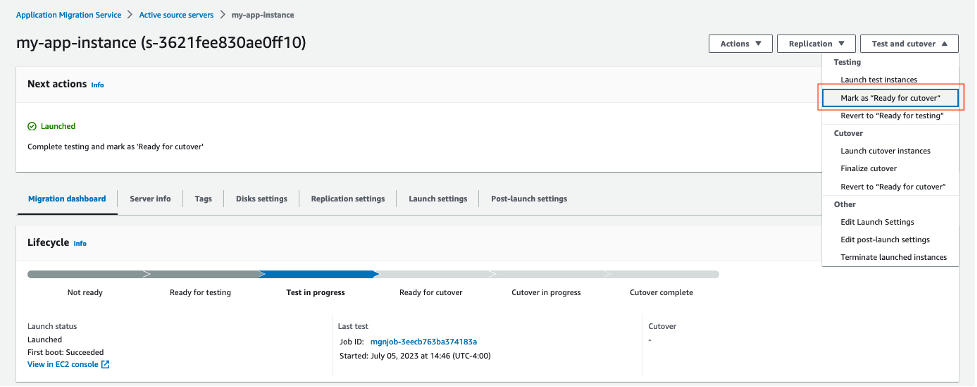Image resolution: width=977 pixels, height=387 pixels.
Task: Open the Launch settings tab
Action: pos(438,199)
